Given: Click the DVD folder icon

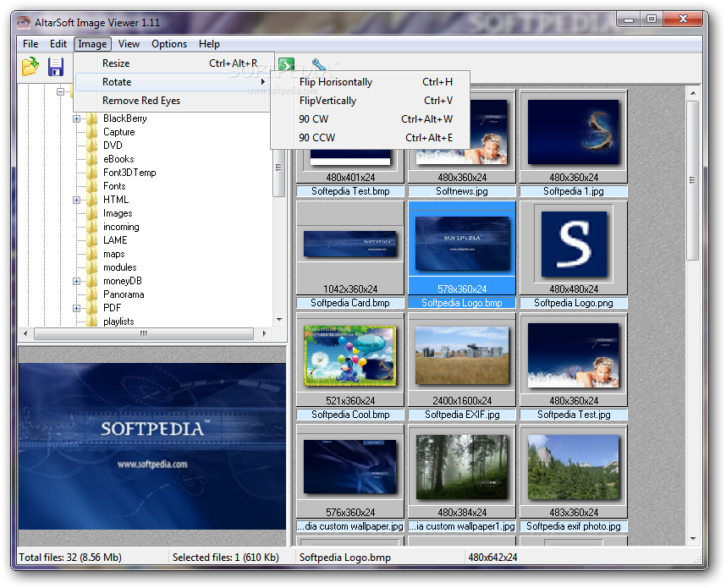Looking at the screenshot, I should 92,146.
